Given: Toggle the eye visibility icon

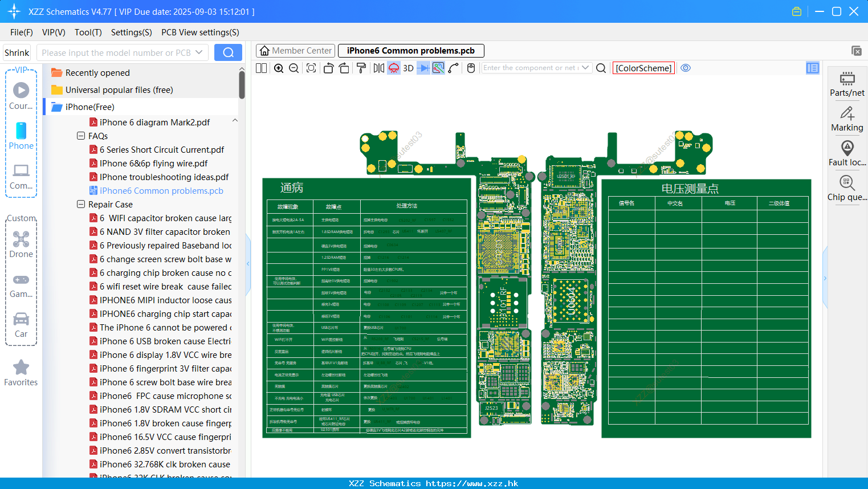Looking at the screenshot, I should (686, 68).
